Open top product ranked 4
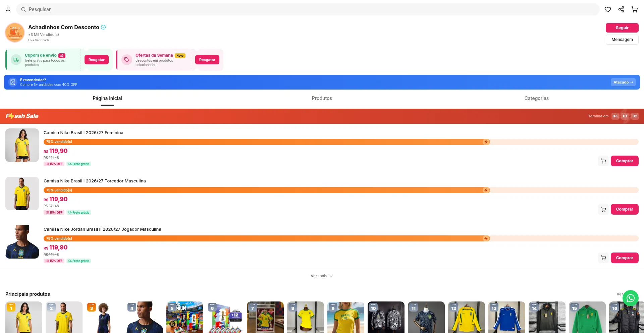Image resolution: width=644 pixels, height=333 pixels. tap(145, 317)
